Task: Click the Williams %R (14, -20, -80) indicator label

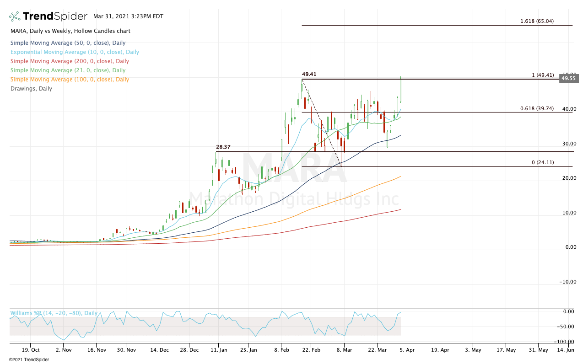Action: [54, 313]
